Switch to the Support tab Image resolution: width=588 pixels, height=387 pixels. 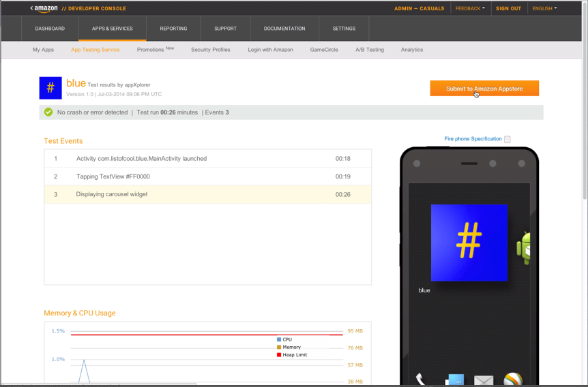click(x=225, y=29)
